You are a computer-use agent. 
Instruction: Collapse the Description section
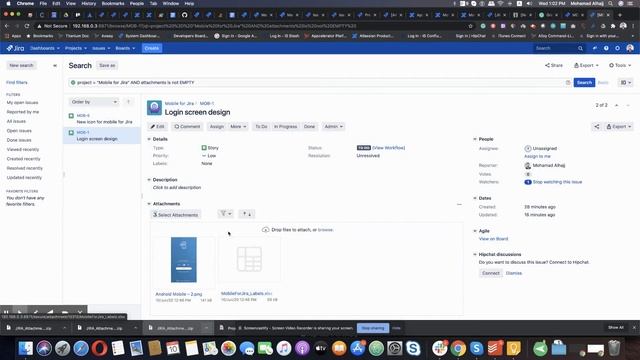[149, 180]
